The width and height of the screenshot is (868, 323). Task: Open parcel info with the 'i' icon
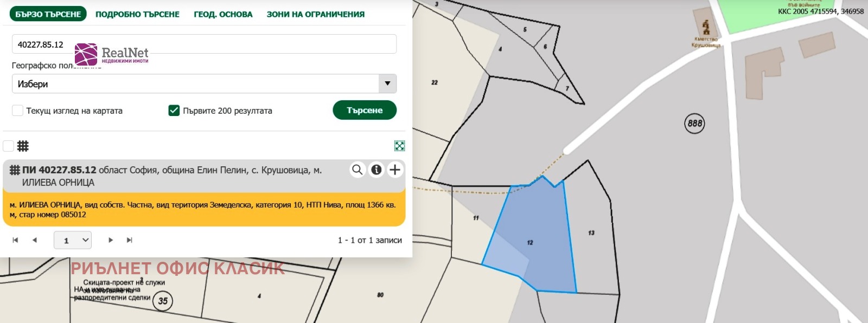(376, 170)
